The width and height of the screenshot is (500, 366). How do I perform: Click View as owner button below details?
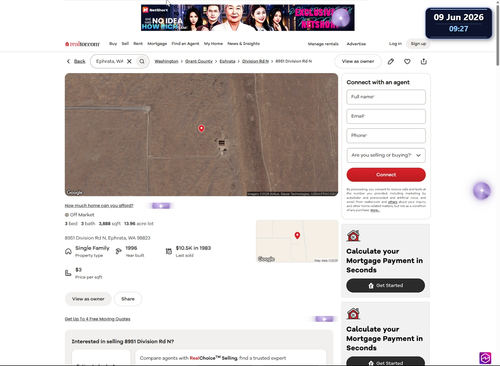tap(88, 299)
